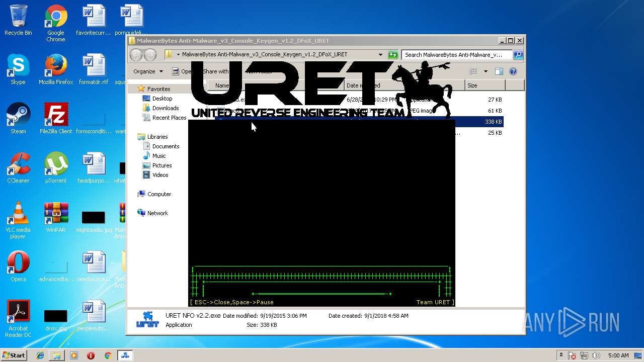644x362 pixels.
Task: Select FileZilla Client desktop icon
Action: click(x=56, y=119)
